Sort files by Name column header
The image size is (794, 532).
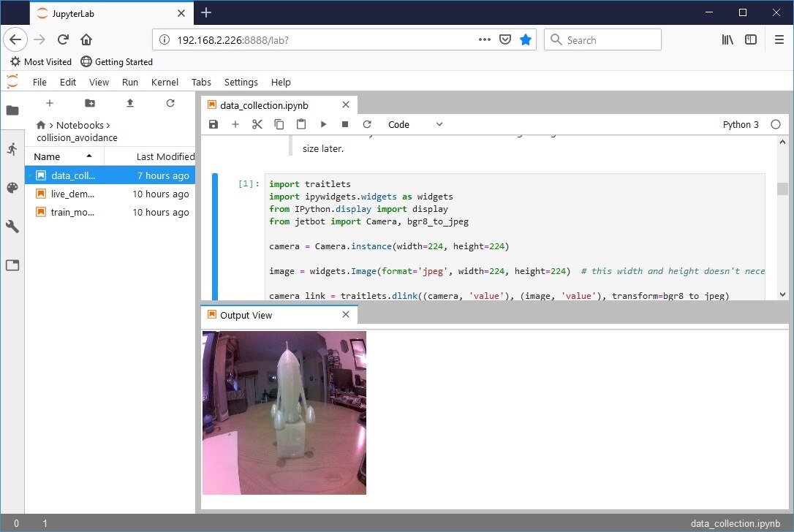pyautogui.click(x=48, y=156)
